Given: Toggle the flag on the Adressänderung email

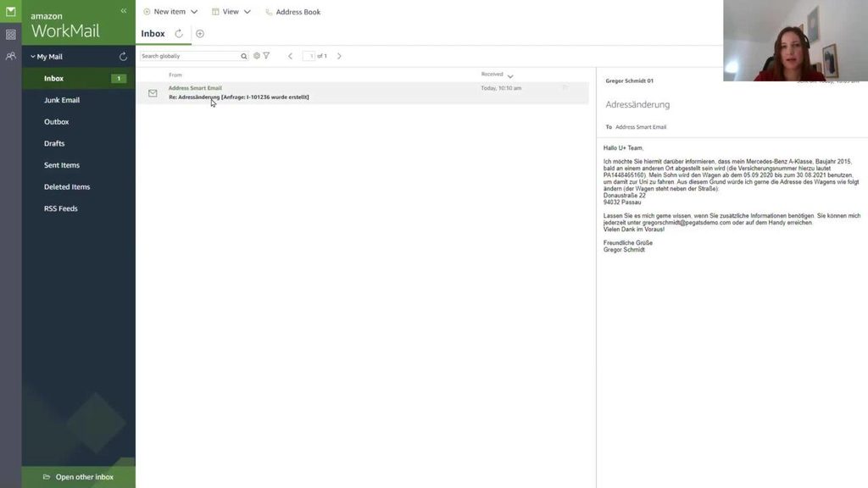Looking at the screenshot, I should (x=565, y=88).
